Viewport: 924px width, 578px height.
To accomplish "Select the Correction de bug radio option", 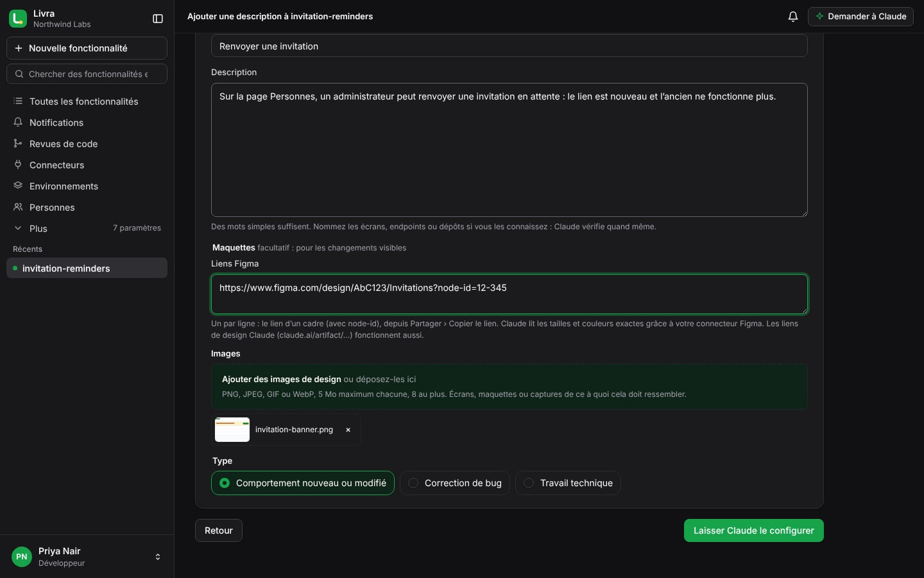I will tap(455, 483).
